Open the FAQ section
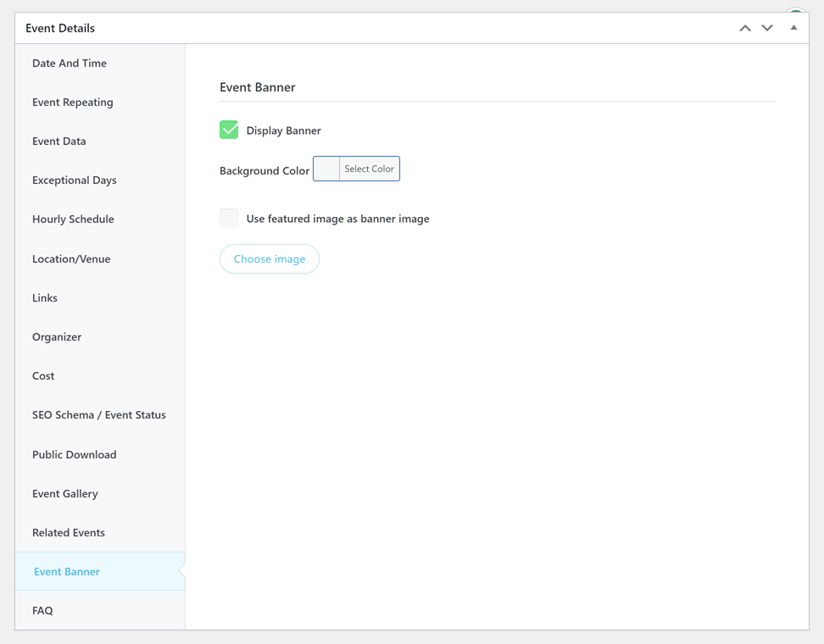 [42, 610]
